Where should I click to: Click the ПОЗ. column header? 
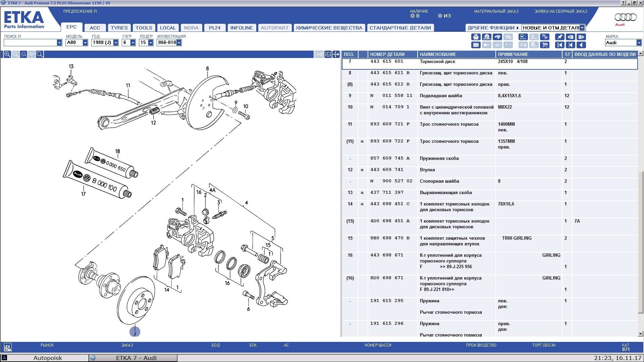(x=350, y=54)
